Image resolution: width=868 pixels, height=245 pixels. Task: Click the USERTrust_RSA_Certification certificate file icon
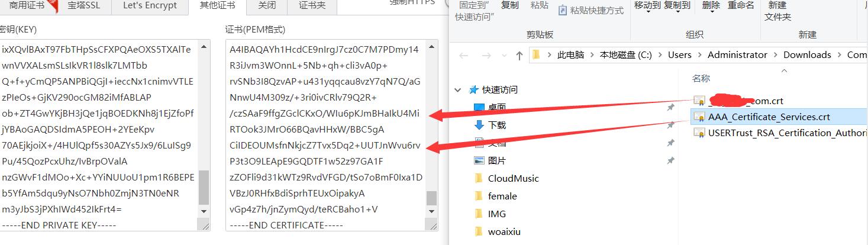(x=699, y=133)
